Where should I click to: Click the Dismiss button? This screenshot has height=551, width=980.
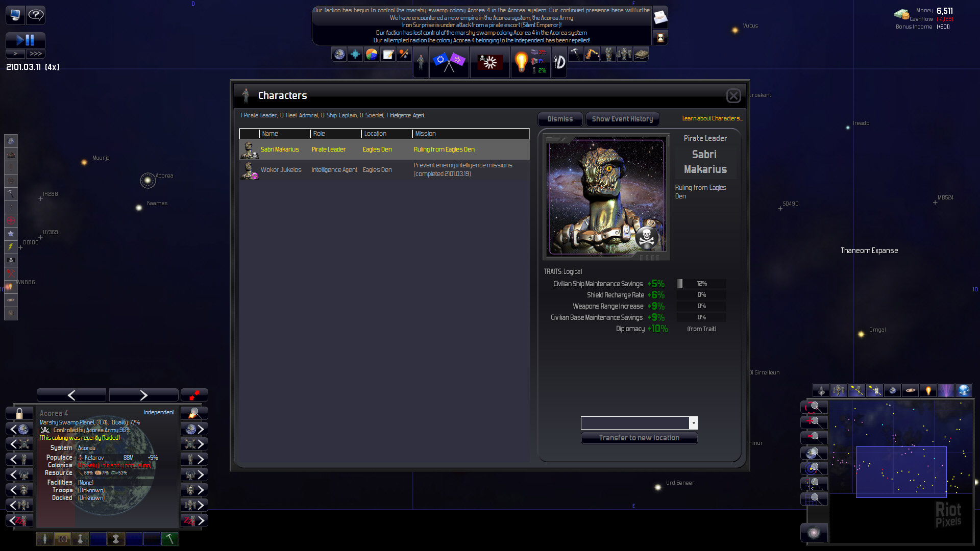click(x=560, y=119)
